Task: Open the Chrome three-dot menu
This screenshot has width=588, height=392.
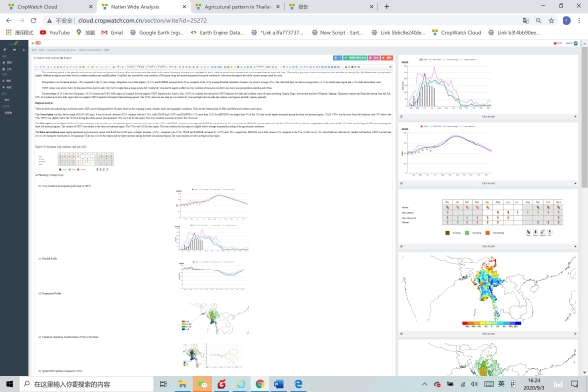Action: point(579,19)
